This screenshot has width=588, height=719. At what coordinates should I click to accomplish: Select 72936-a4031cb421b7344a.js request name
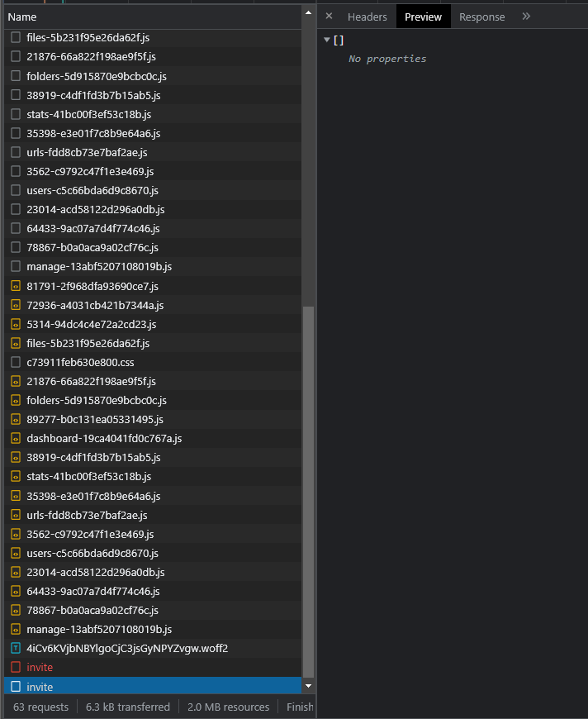[x=95, y=306]
